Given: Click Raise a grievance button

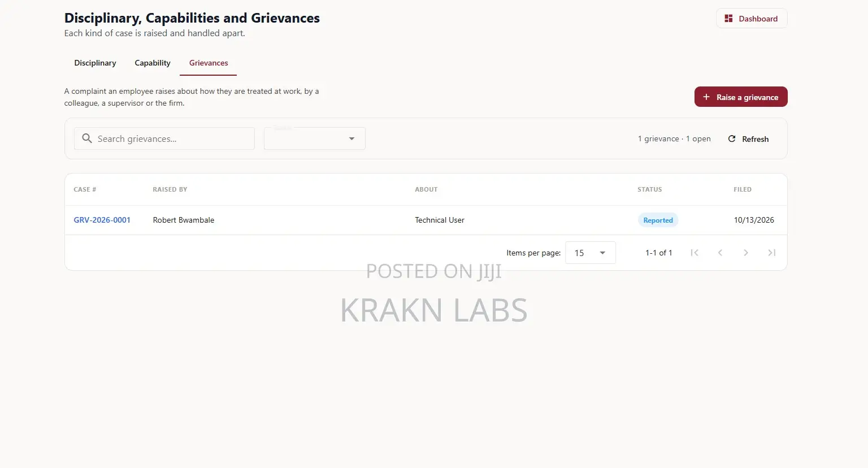Looking at the screenshot, I should coord(741,97).
